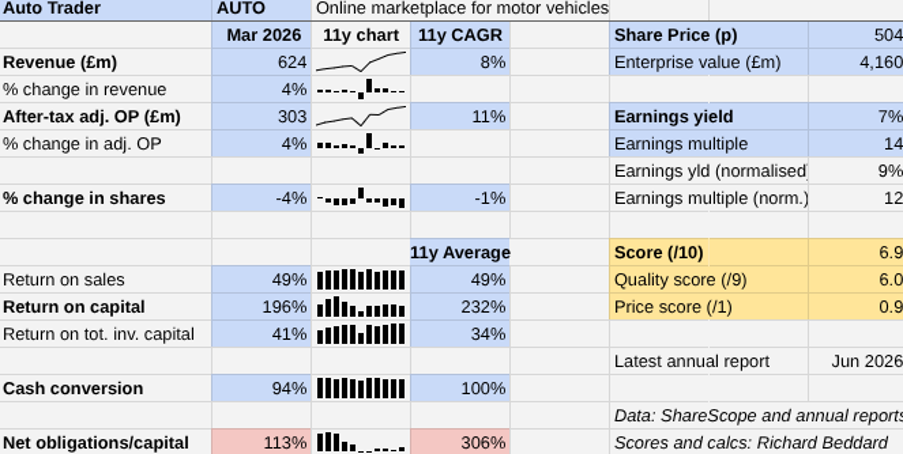Click 'Earnings multiple (norm.)' label
The width and height of the screenshot is (904, 454).
(x=711, y=198)
